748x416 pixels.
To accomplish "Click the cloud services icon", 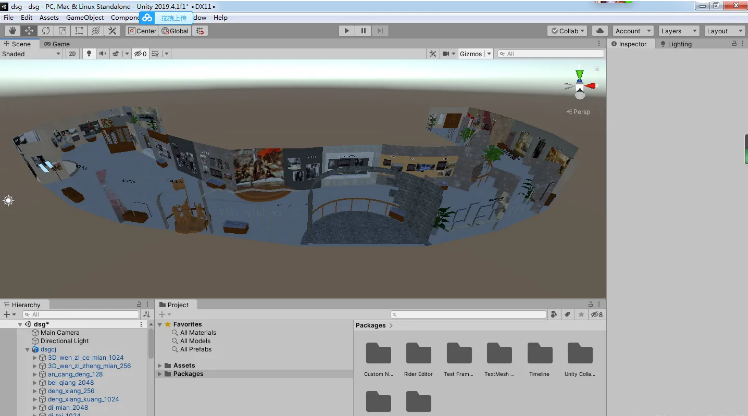I will (599, 31).
